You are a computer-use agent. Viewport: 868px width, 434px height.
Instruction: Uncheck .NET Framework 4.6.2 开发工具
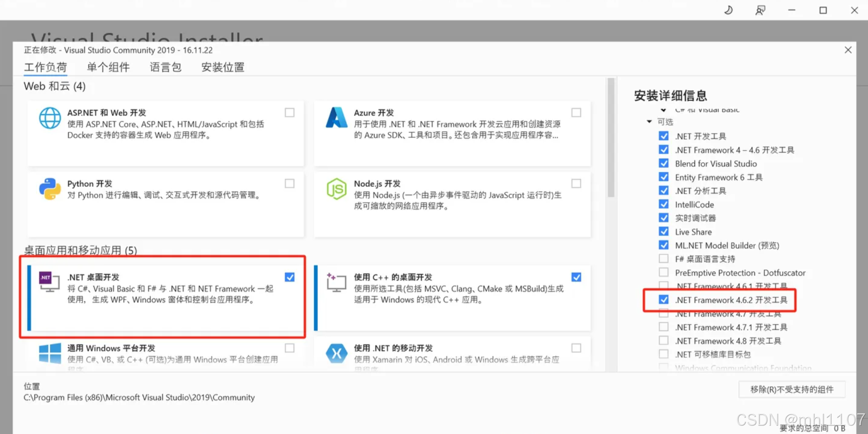pyautogui.click(x=664, y=299)
